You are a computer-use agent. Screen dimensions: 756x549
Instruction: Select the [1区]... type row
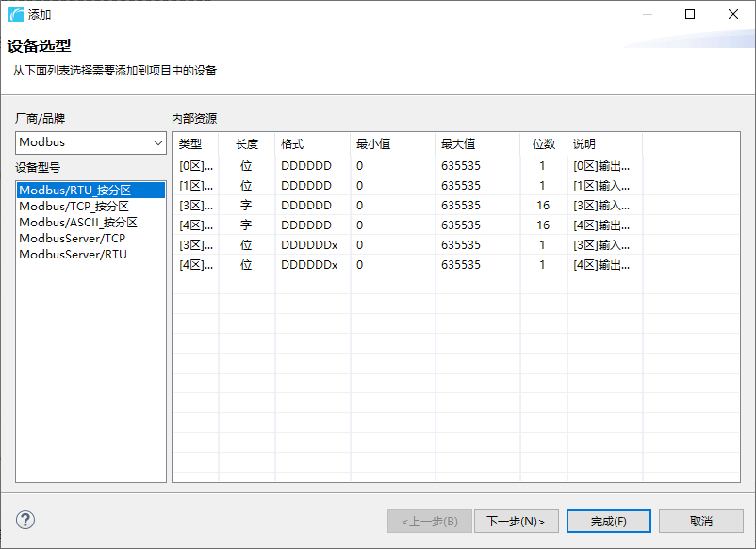pyautogui.click(x=455, y=185)
